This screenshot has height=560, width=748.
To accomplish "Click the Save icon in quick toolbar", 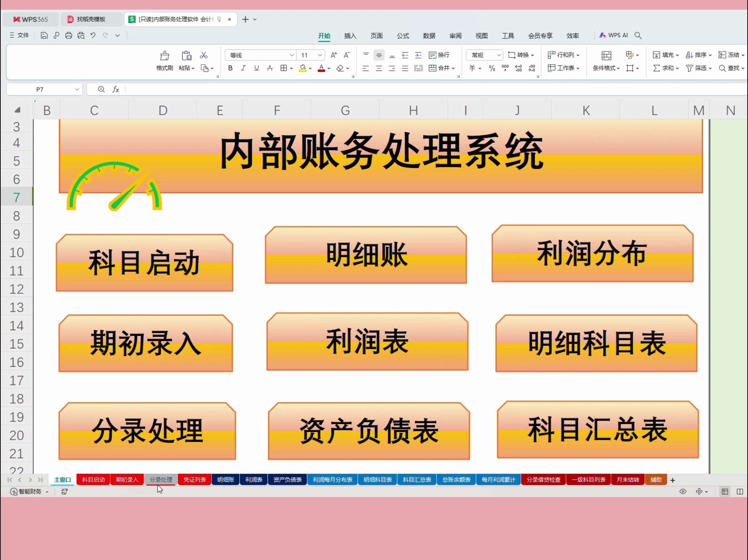I will click(44, 35).
